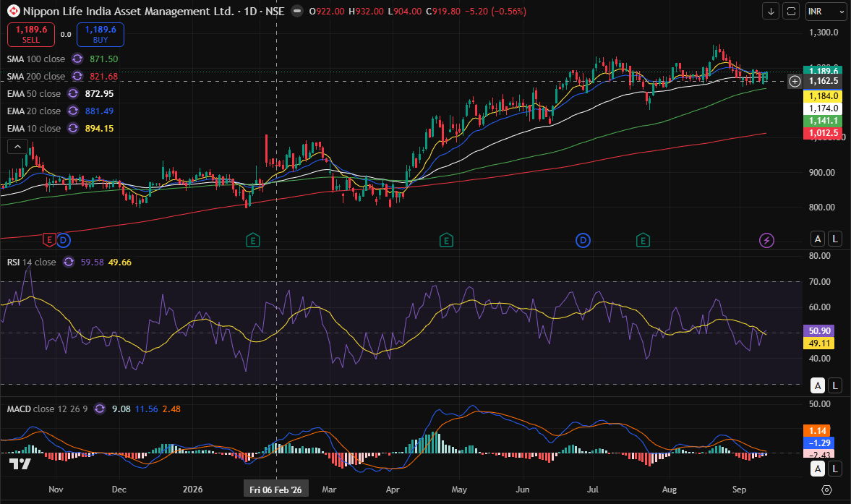The image size is (851, 504).
Task: Click the market status minus icon beside NSE
Action: pyautogui.click(x=297, y=11)
